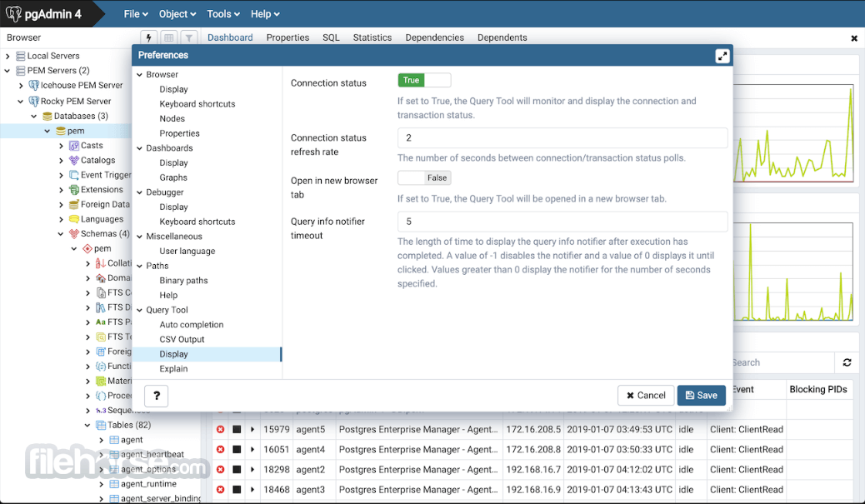Click the Casts node icon
The image size is (865, 504).
[74, 146]
